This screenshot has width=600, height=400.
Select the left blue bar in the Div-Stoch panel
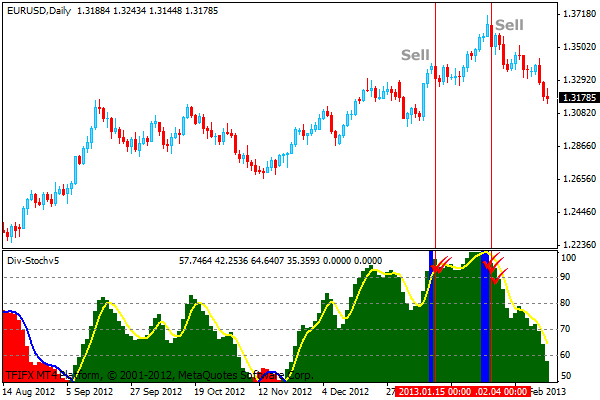pyautogui.click(x=432, y=320)
